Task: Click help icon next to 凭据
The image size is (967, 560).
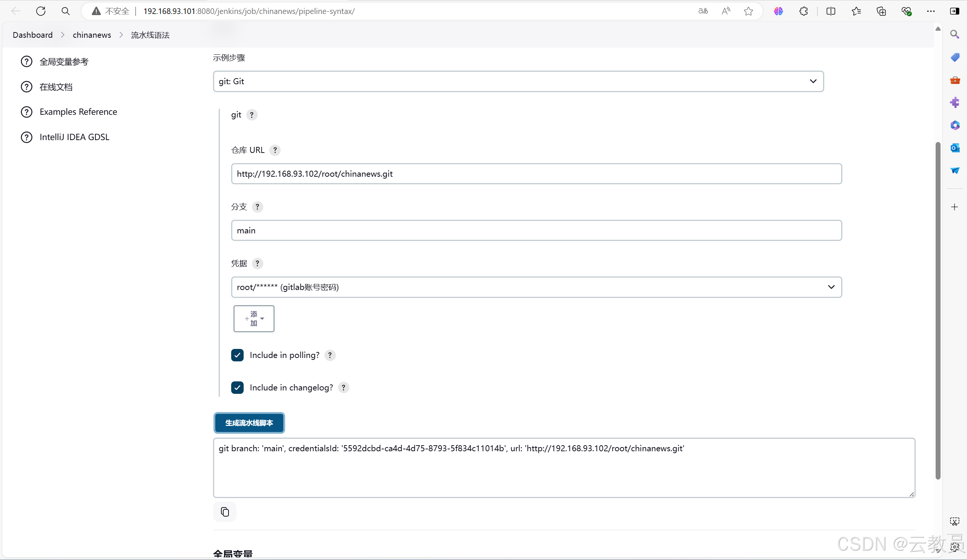Action: click(258, 264)
